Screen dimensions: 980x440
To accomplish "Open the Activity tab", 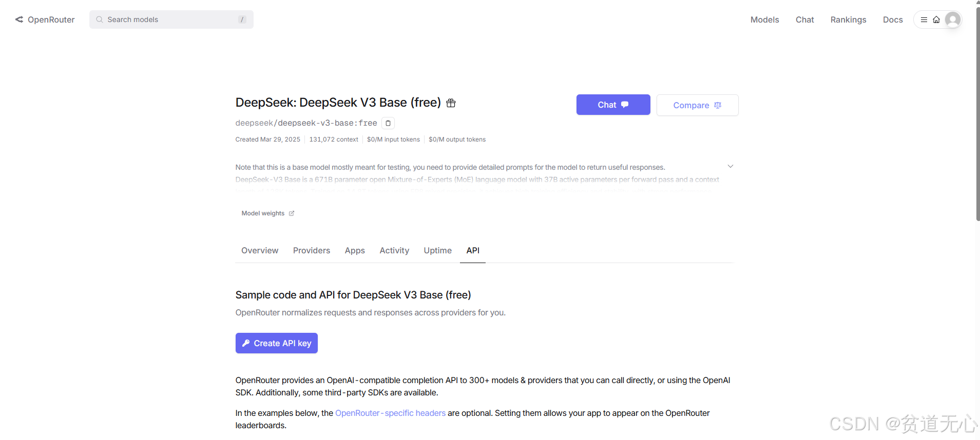I will point(394,250).
